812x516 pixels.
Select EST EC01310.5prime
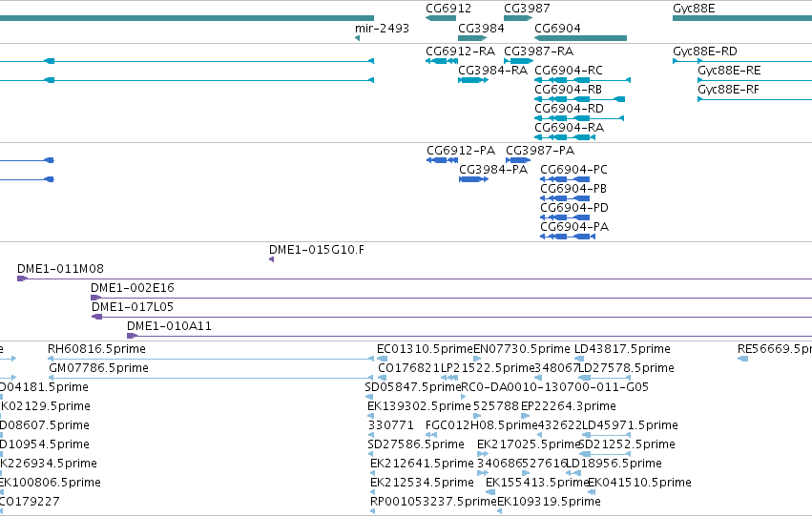coord(426,349)
